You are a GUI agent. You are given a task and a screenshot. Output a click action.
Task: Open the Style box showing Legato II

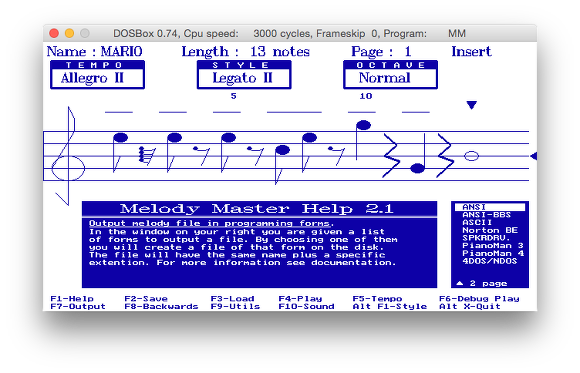click(x=244, y=75)
